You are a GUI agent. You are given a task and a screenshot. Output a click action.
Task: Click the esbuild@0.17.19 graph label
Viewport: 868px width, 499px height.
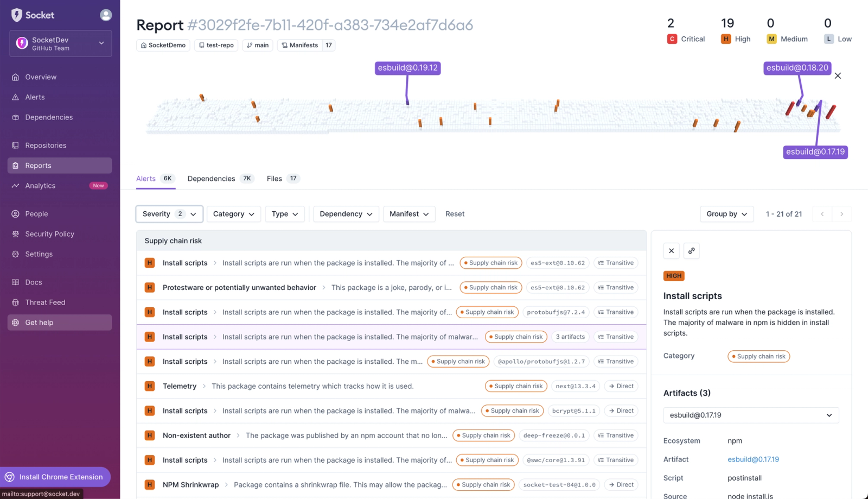point(815,152)
